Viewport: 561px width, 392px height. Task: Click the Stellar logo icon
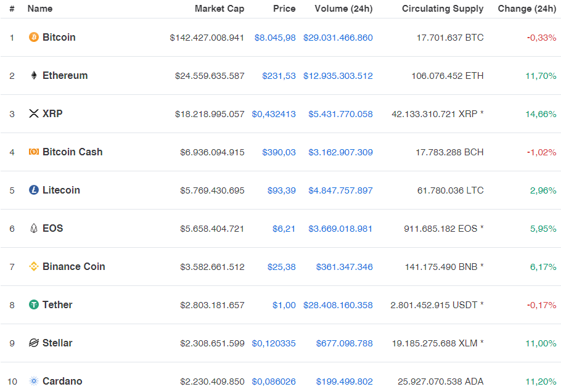click(x=34, y=343)
